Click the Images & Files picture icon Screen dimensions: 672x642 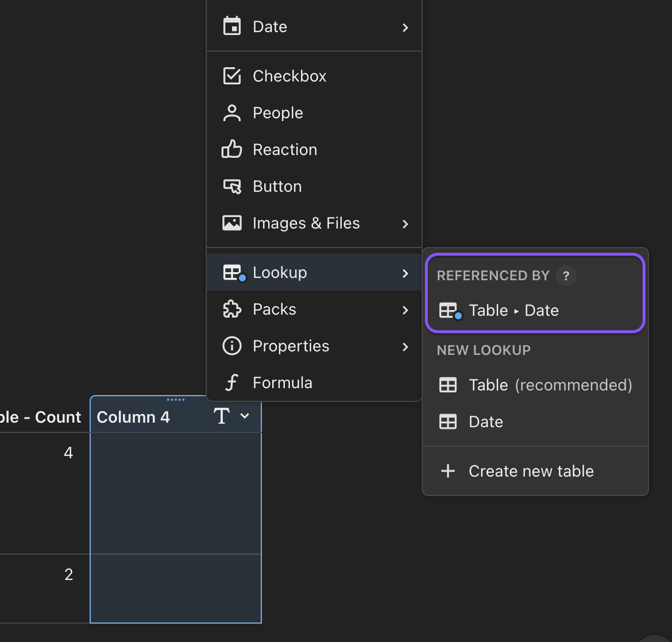click(x=232, y=223)
